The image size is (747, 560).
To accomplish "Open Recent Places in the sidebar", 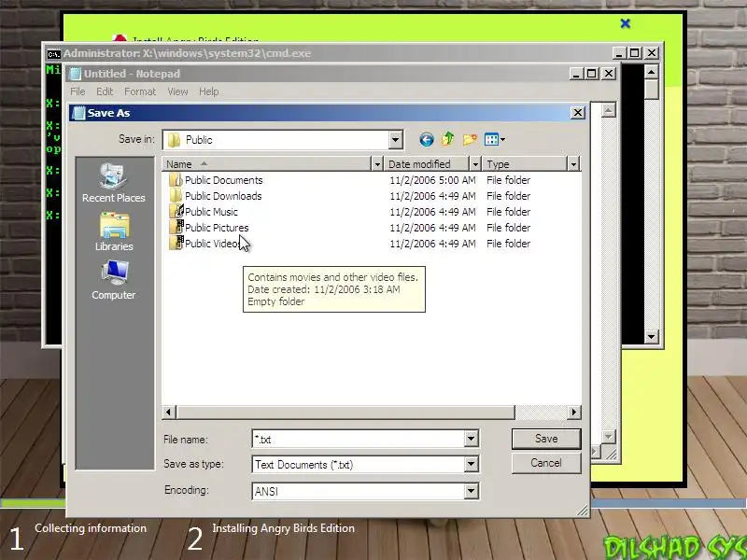I will pos(113,183).
